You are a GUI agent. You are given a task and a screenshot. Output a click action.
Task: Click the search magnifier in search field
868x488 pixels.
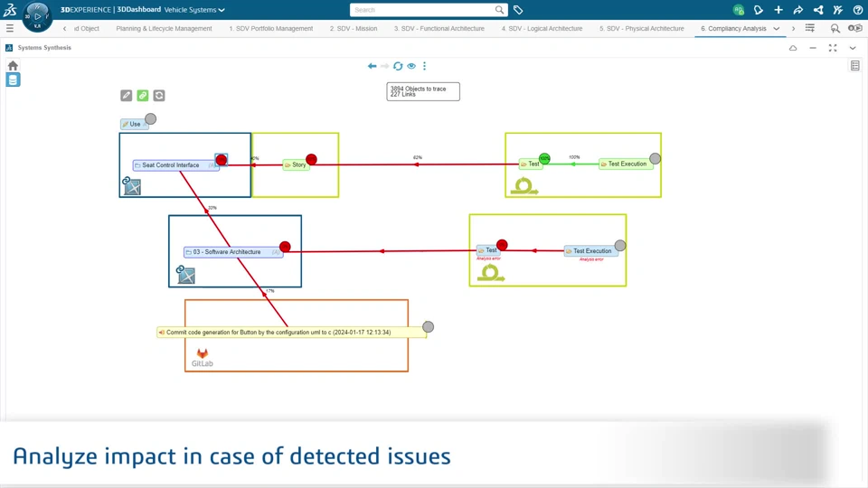499,10
